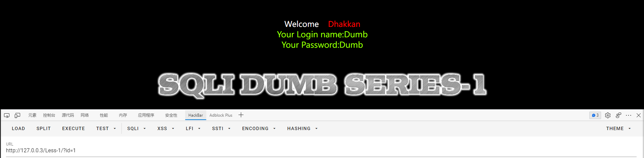Click the DevTools activity bar profile icon
This screenshot has height=158, width=644.
pyautogui.click(x=619, y=115)
